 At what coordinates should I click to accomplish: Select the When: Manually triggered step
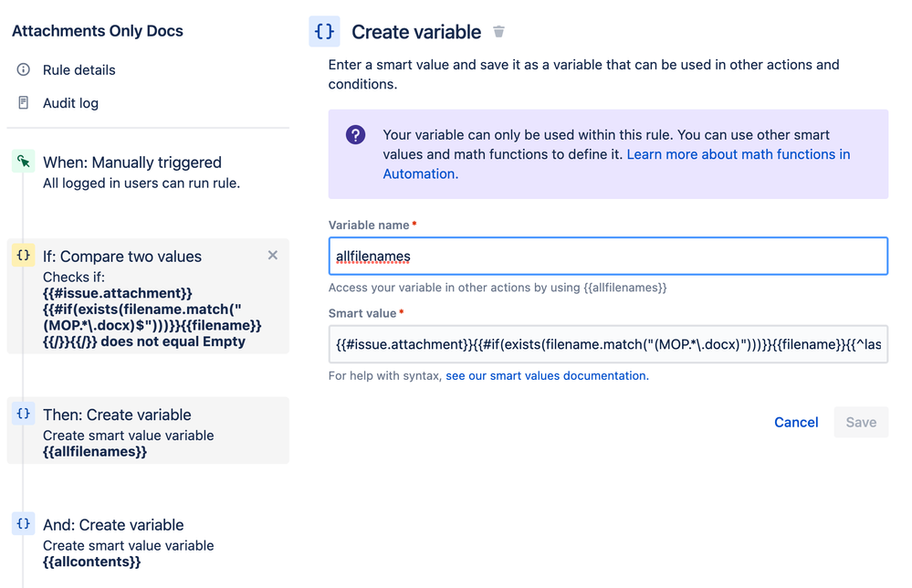coord(132,163)
